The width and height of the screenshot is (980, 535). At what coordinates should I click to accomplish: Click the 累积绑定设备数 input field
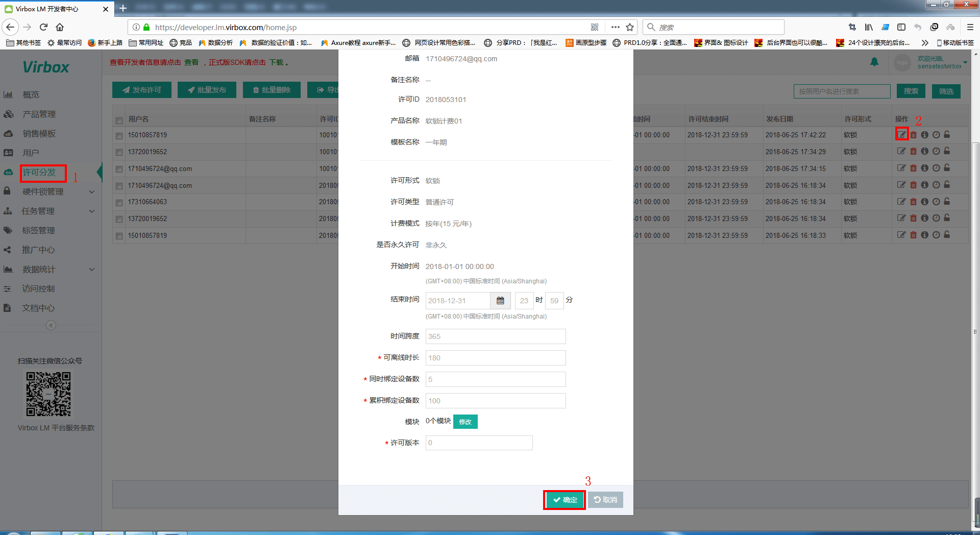[x=496, y=401]
